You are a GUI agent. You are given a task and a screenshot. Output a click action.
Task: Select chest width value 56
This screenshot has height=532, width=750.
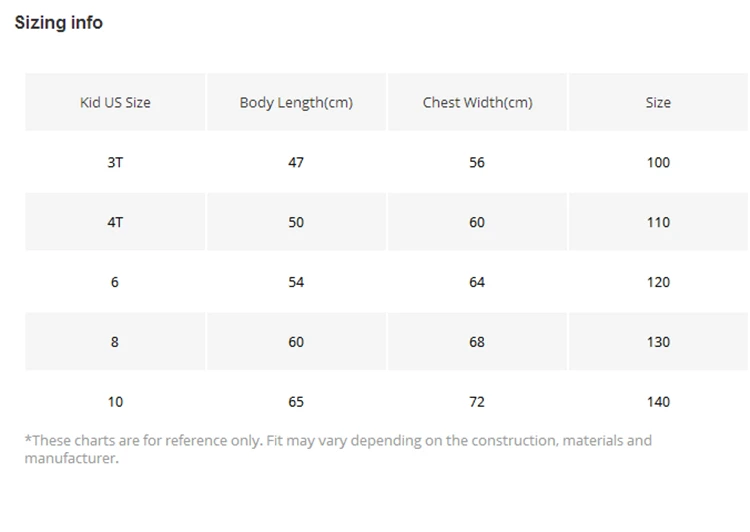click(x=477, y=162)
